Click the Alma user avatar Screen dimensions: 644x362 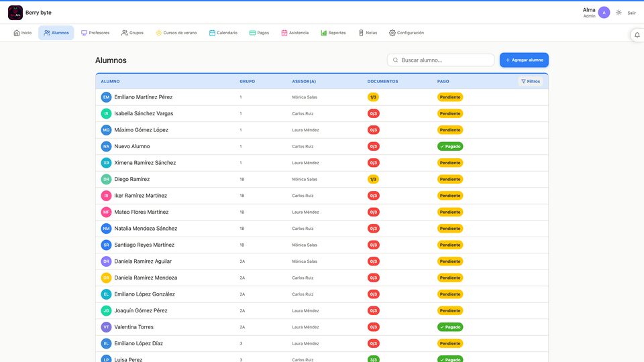click(x=604, y=13)
